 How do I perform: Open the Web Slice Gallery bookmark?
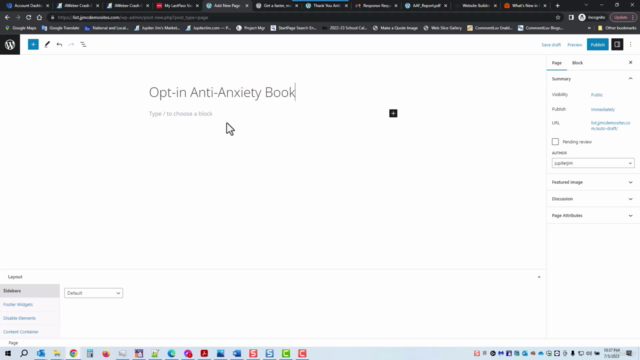442,28
